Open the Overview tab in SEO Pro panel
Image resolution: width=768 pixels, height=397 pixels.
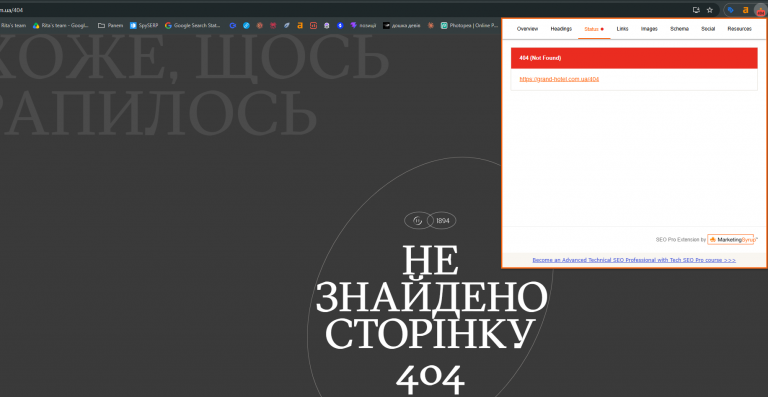point(527,29)
